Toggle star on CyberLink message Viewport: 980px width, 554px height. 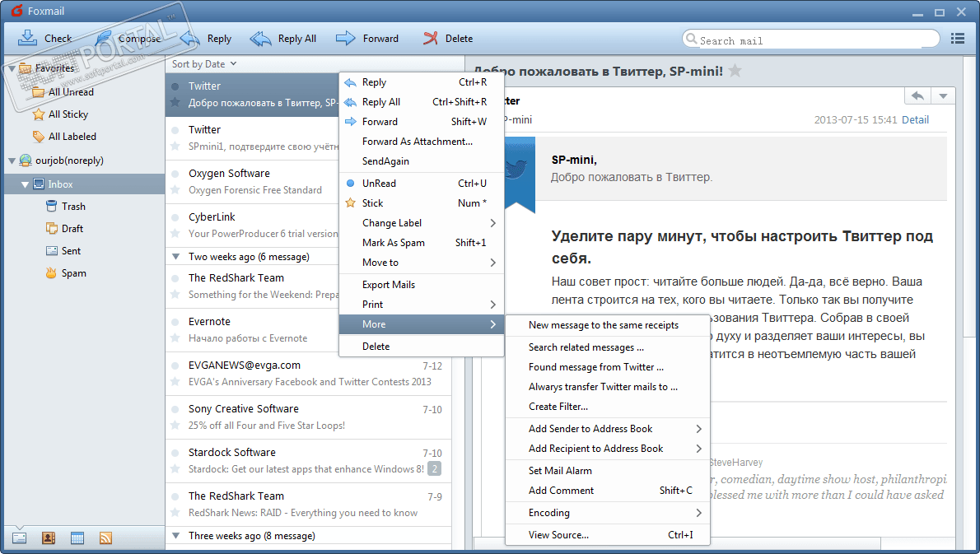click(x=175, y=234)
